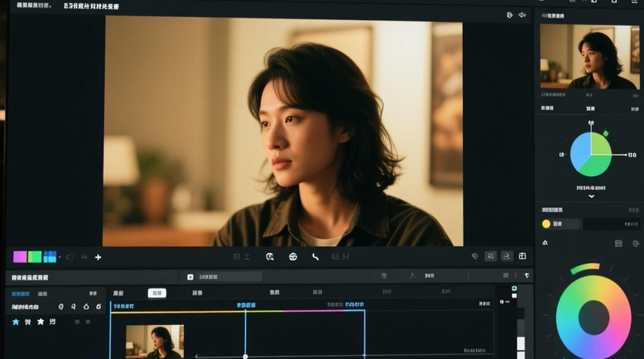Image resolution: width=644 pixels, height=359 pixels.
Task: Click the plus icon to add a new clip
Action: (98, 257)
